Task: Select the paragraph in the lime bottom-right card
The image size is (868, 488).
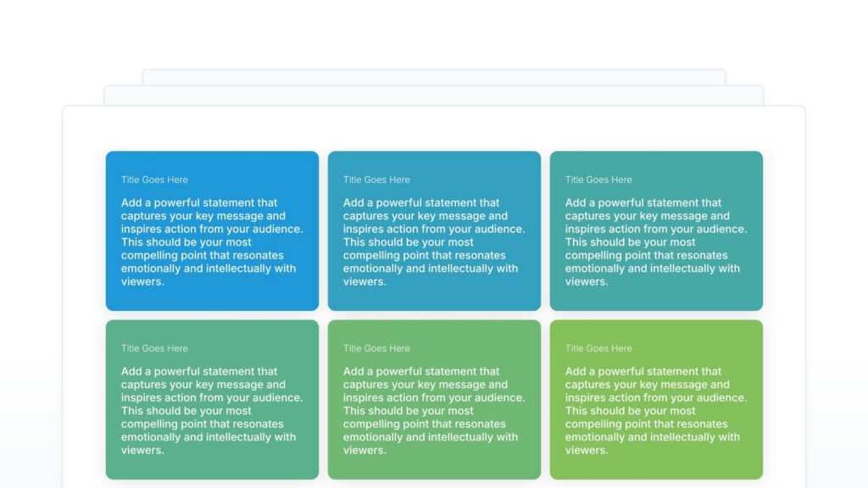Action: click(655, 411)
